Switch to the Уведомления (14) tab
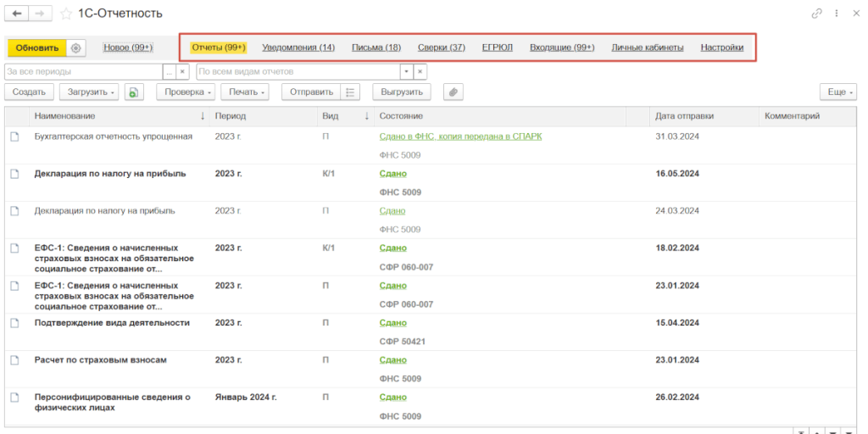 298,47
